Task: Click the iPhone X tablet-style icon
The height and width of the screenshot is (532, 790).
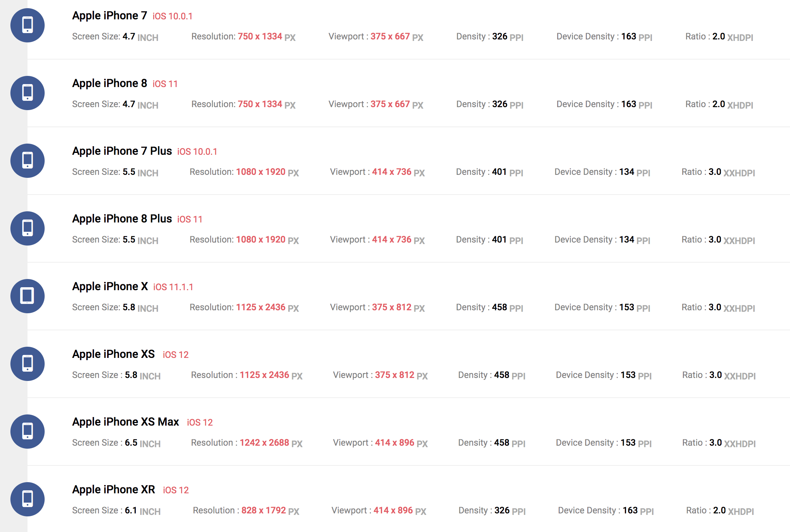Action: coord(28,296)
